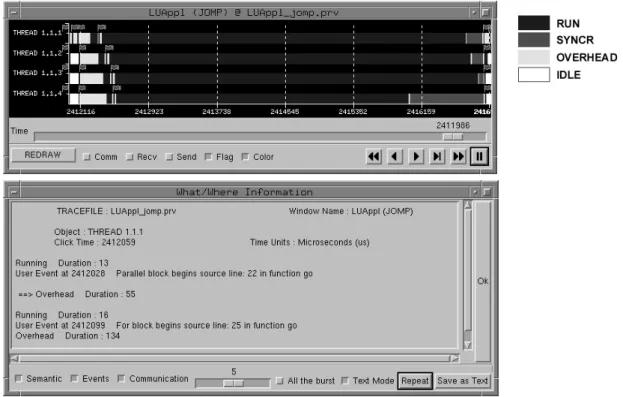Click the 'TRACEFILE : LUAppl_jomp.prv' text
This screenshot has height=397, width=623.
coord(116,211)
